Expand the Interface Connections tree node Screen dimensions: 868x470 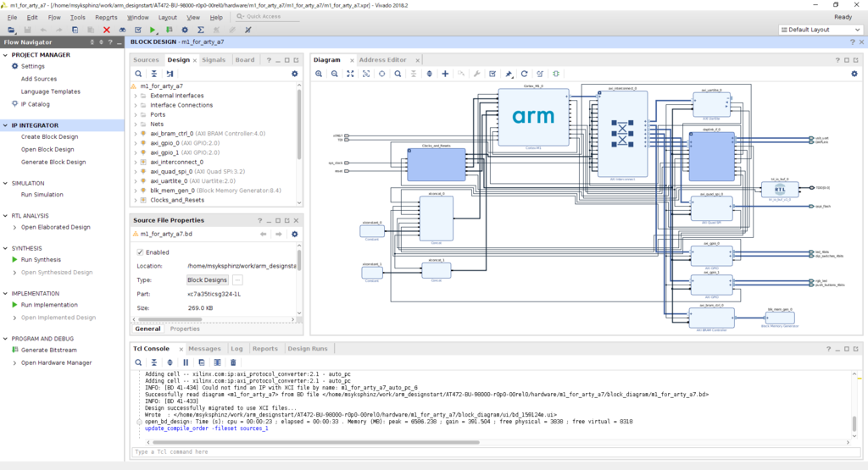tap(136, 105)
